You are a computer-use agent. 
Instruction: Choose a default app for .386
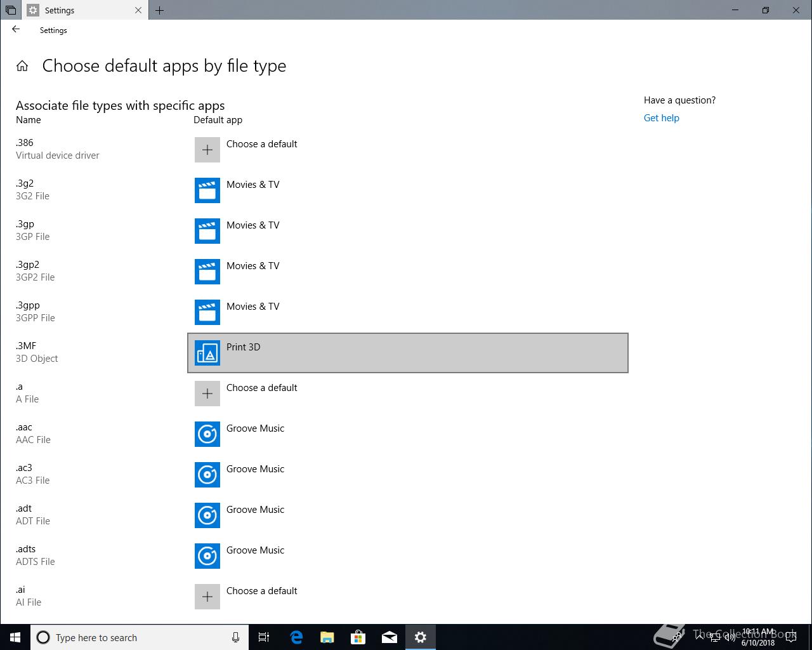(407, 150)
